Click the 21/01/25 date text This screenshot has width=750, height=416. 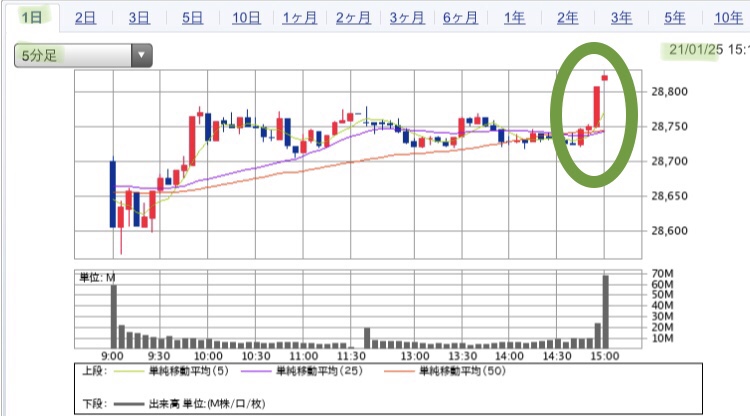tap(696, 50)
